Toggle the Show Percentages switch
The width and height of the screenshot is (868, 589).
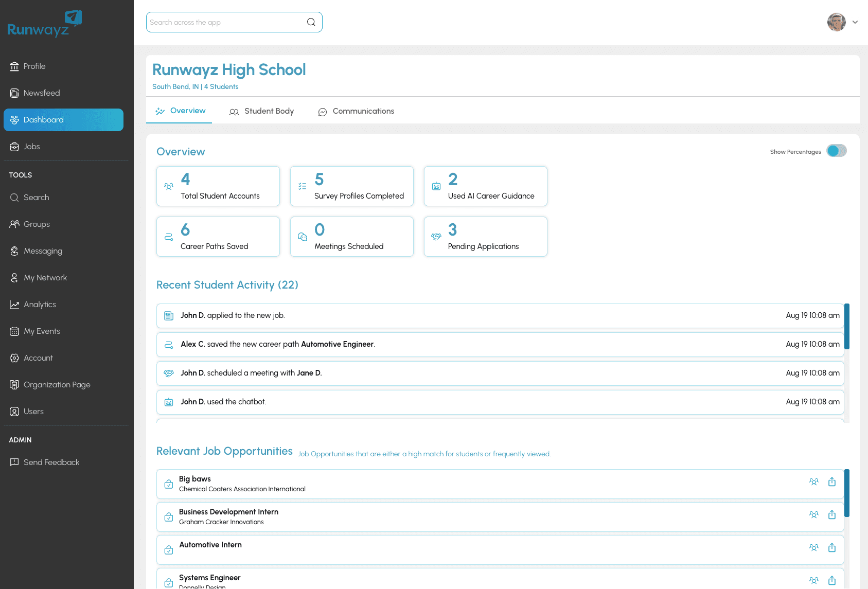(836, 151)
